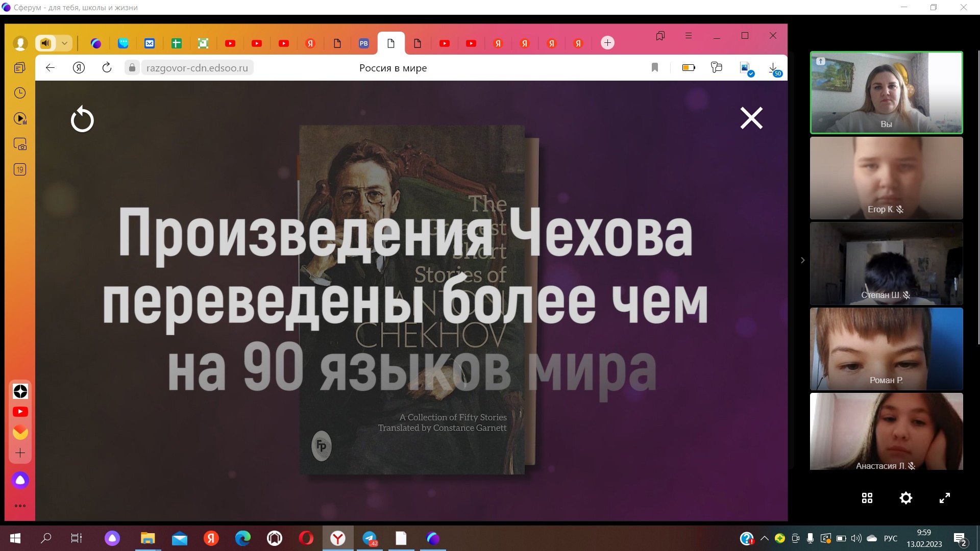Click the page title Россия в мире
The width and height of the screenshot is (980, 551).
point(393,68)
